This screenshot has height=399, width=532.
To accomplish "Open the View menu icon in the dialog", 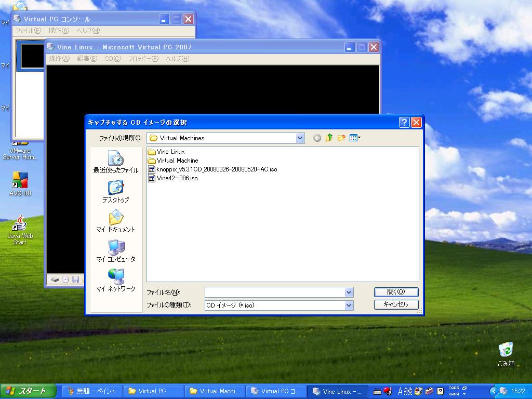I will tap(355, 138).
